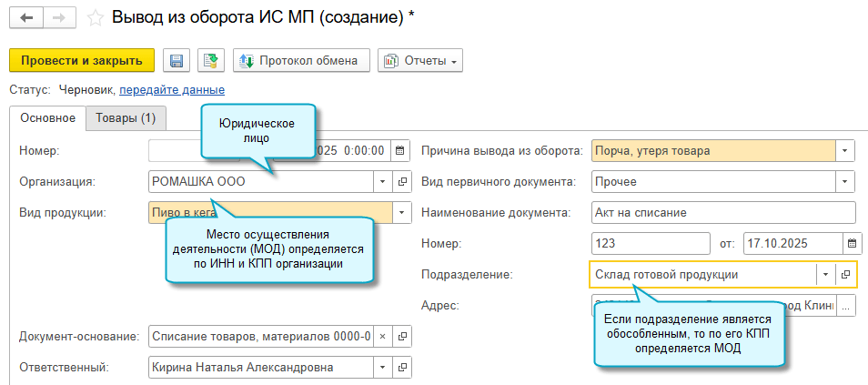Click the forward navigation arrow
This screenshot has height=385, width=868.
click(x=59, y=17)
